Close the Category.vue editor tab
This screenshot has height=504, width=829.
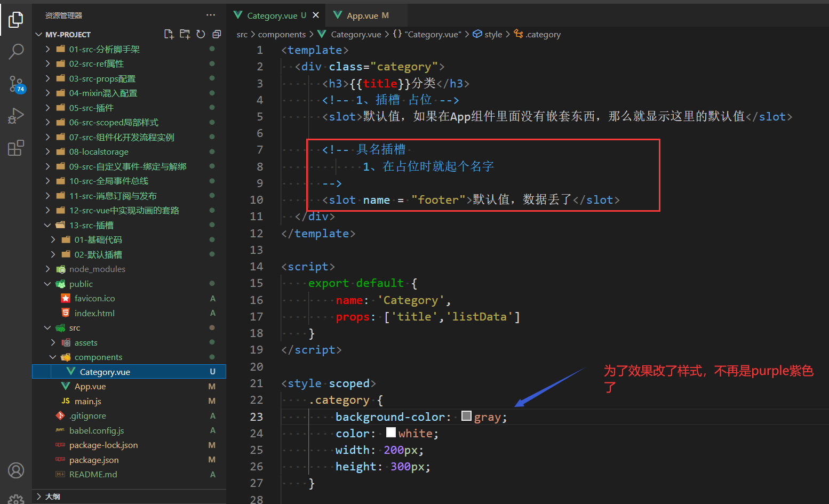pos(316,15)
